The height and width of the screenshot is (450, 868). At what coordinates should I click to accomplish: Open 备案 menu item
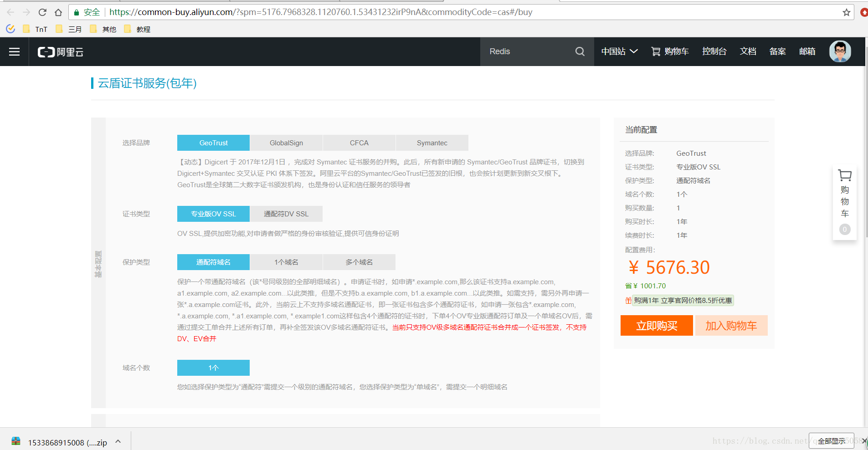pos(777,51)
